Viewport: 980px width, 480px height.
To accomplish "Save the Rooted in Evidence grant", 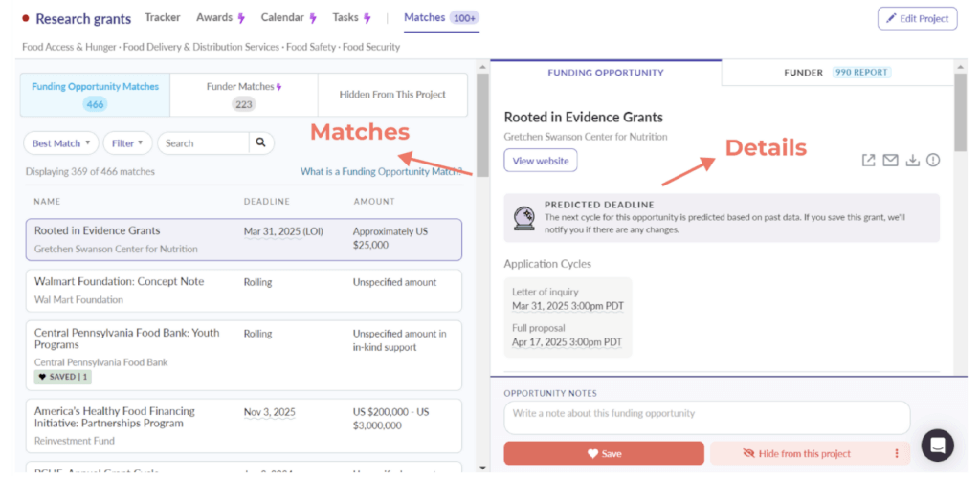I will click(604, 453).
